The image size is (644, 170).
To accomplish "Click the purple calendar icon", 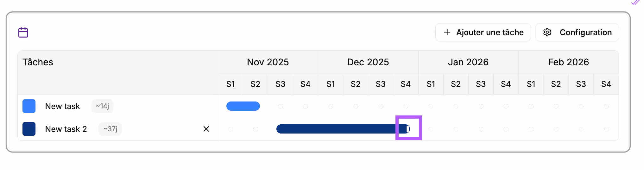I will [x=23, y=32].
